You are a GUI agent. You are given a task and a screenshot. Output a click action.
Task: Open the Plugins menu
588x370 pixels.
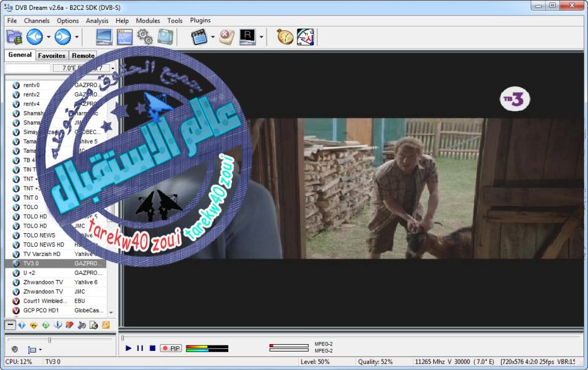(x=201, y=20)
